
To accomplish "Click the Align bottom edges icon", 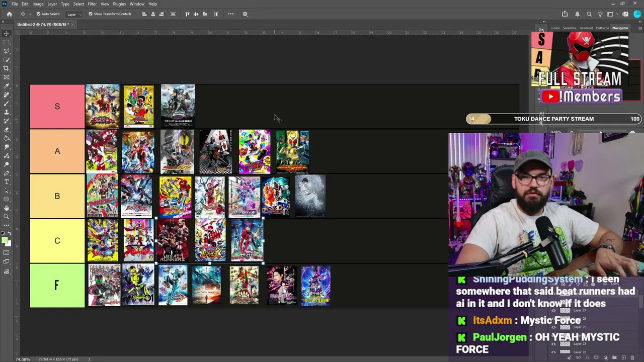I will (205, 14).
